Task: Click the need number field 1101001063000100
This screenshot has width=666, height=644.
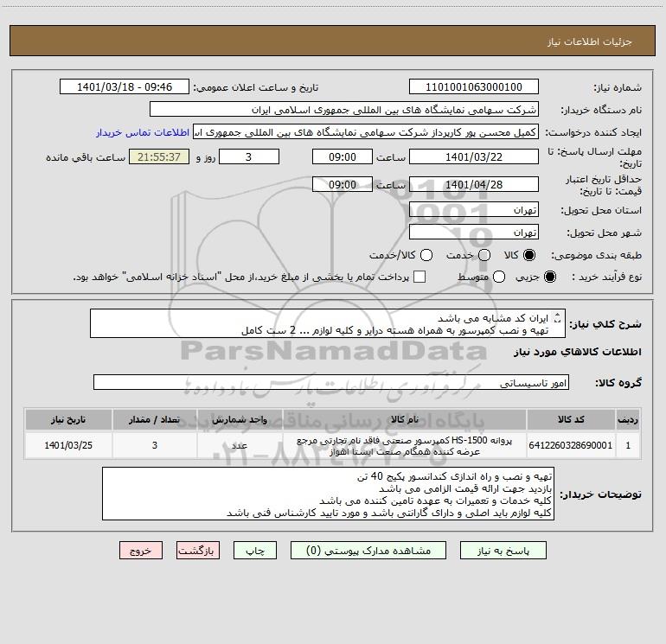Action: 474,87
